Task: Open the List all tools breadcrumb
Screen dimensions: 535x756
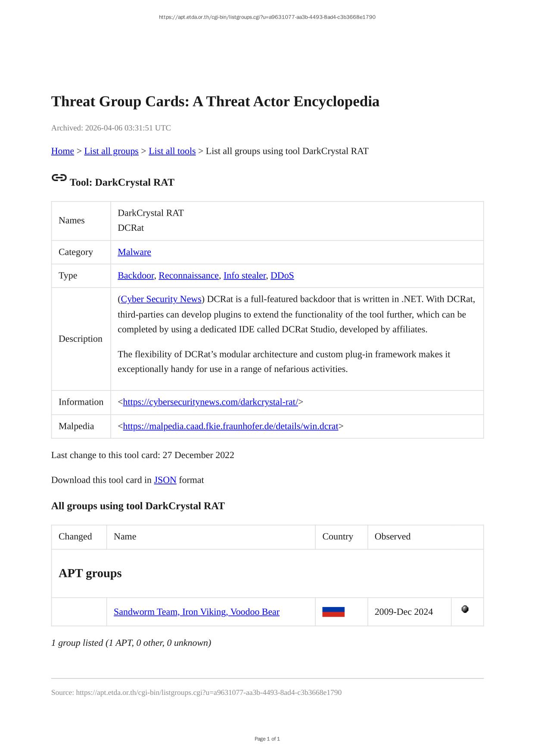Action: (172, 151)
